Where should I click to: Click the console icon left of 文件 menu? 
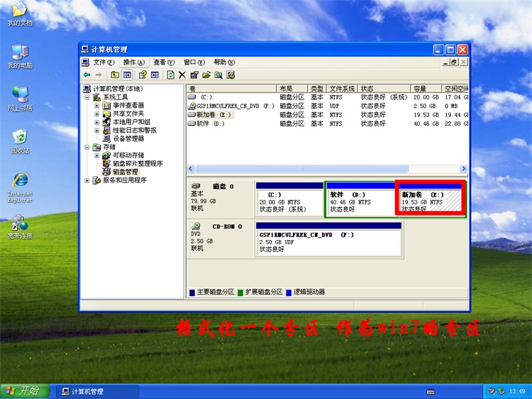click(86, 62)
